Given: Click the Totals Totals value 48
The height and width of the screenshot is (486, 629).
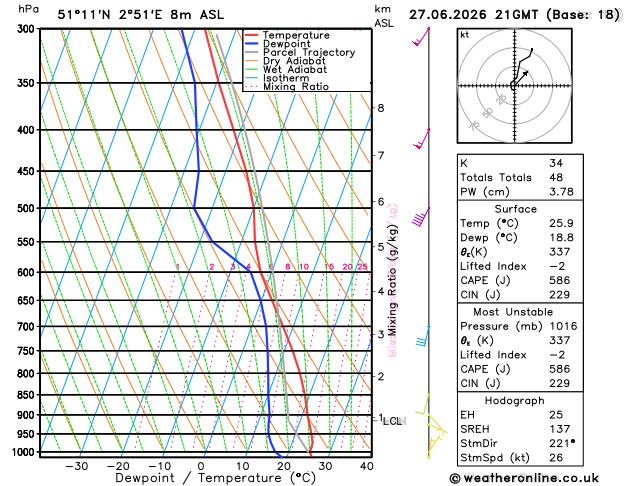Looking at the screenshot, I should click(556, 178).
